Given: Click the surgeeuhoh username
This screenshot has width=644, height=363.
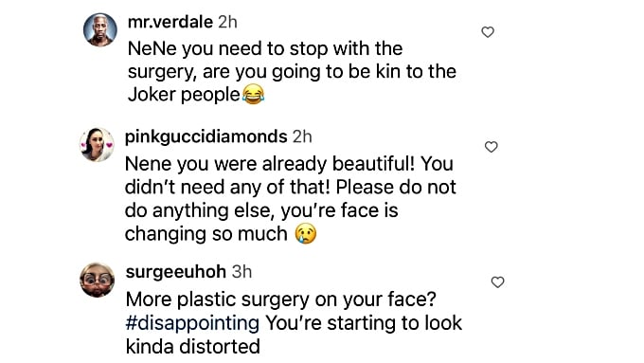Looking at the screenshot, I should pos(176,272).
